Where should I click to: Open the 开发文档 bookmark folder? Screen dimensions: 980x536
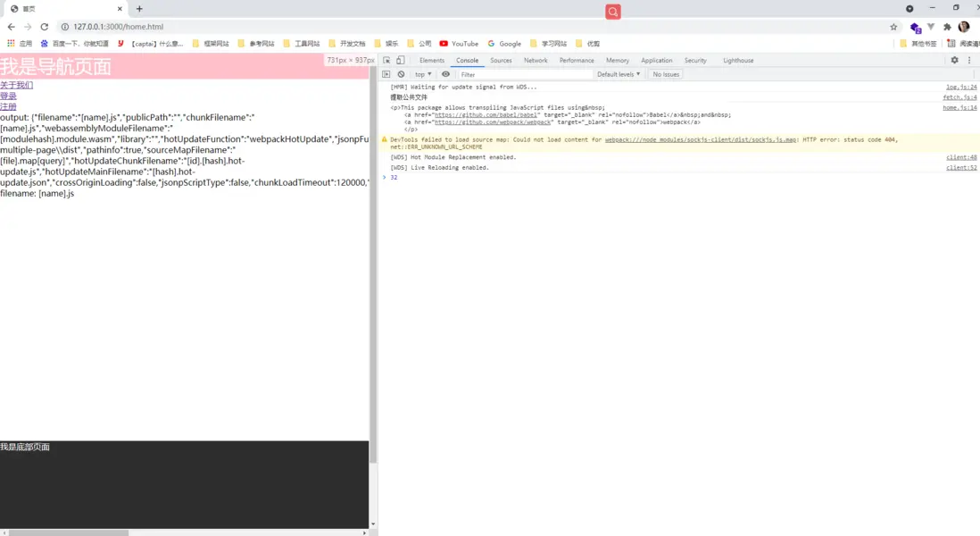click(x=347, y=44)
